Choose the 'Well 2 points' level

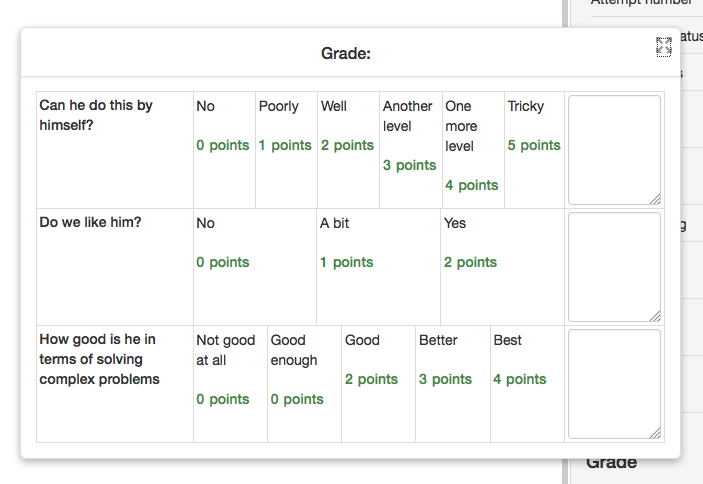(x=348, y=150)
